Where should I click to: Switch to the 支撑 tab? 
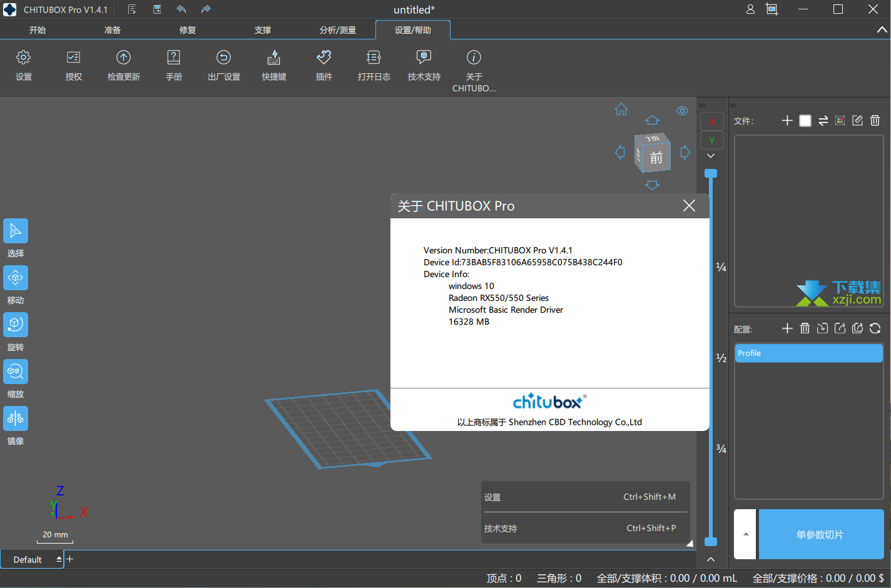263,30
